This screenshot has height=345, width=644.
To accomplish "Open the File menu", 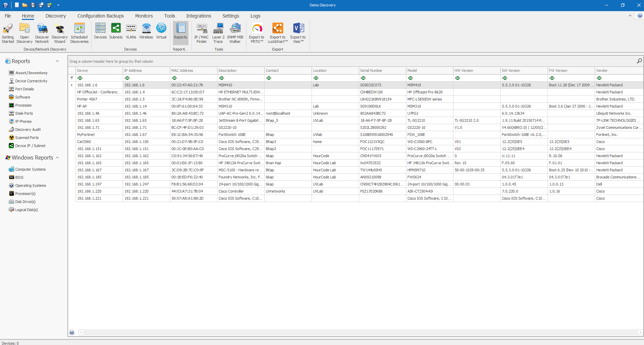I will [8, 16].
